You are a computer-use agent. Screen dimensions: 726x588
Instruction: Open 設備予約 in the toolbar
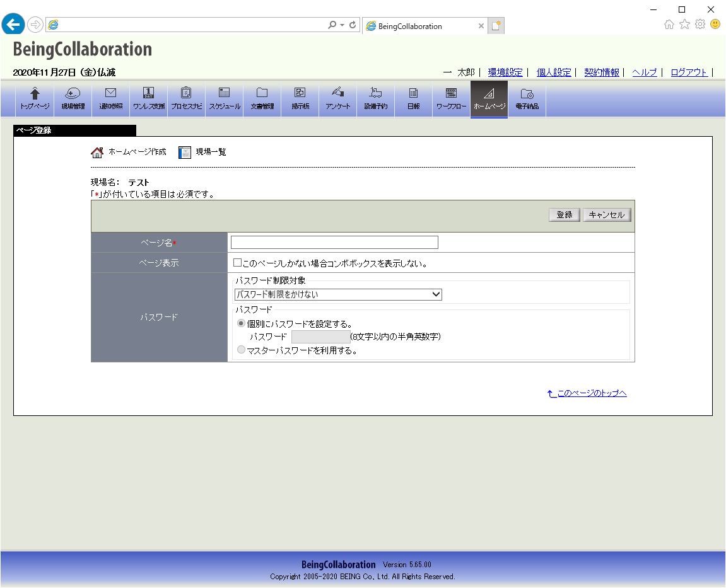coord(375,98)
